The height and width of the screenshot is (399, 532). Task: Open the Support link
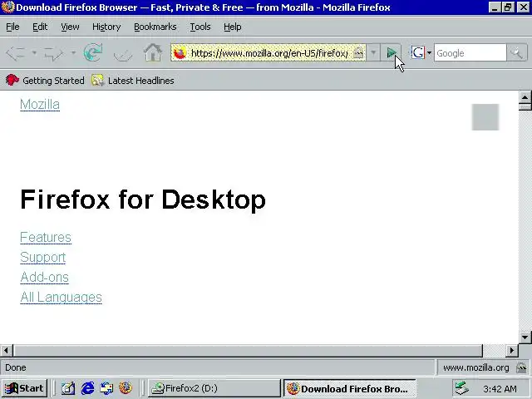coord(42,257)
